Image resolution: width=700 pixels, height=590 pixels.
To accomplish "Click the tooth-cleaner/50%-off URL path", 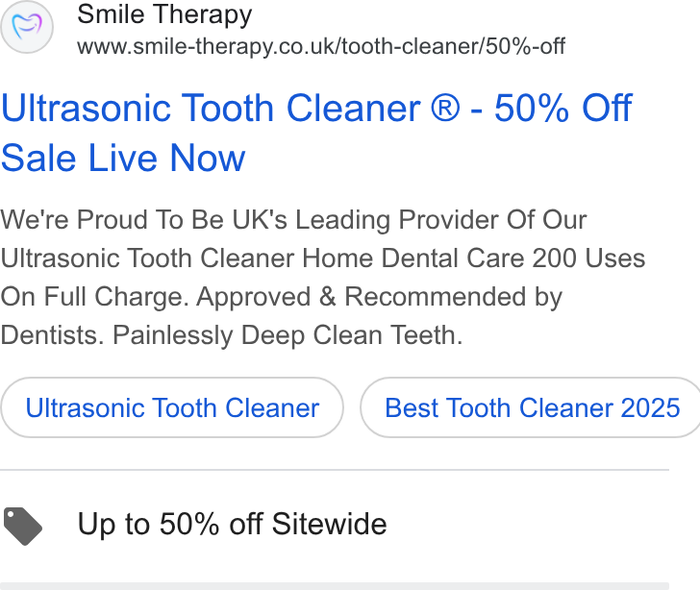I will [454, 46].
